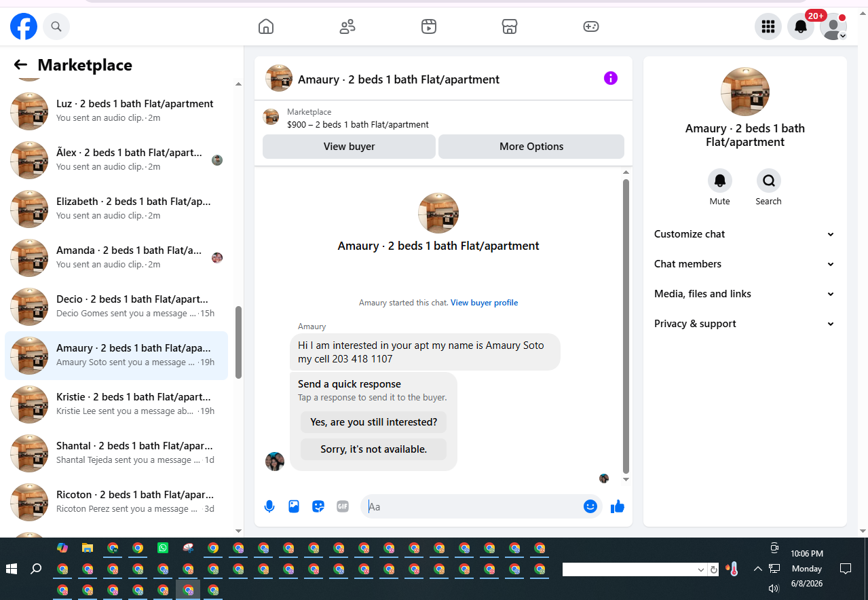Send 'Sorry, it's not available.' quick reply
This screenshot has height=600, width=868.
coord(374,449)
